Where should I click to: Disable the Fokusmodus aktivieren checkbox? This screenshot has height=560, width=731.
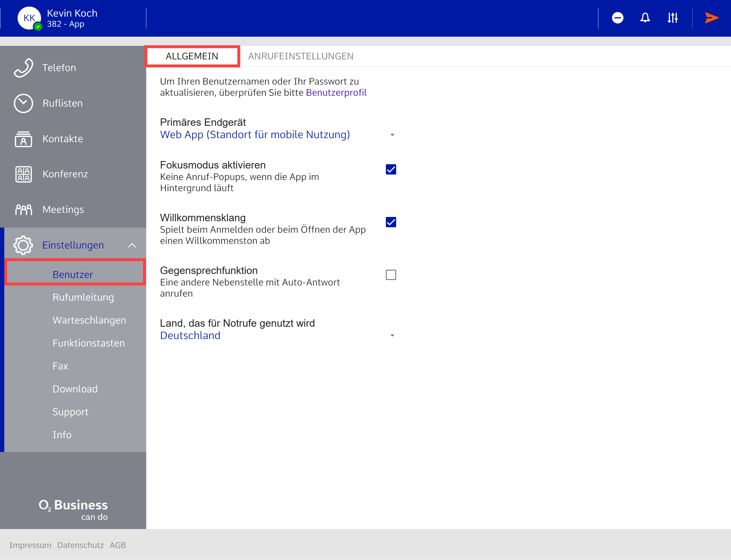coord(391,169)
